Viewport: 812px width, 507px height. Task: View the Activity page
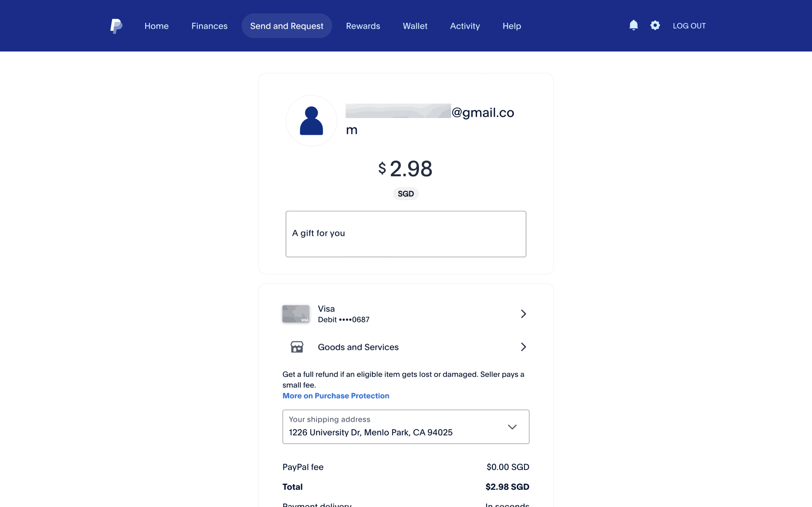click(465, 26)
